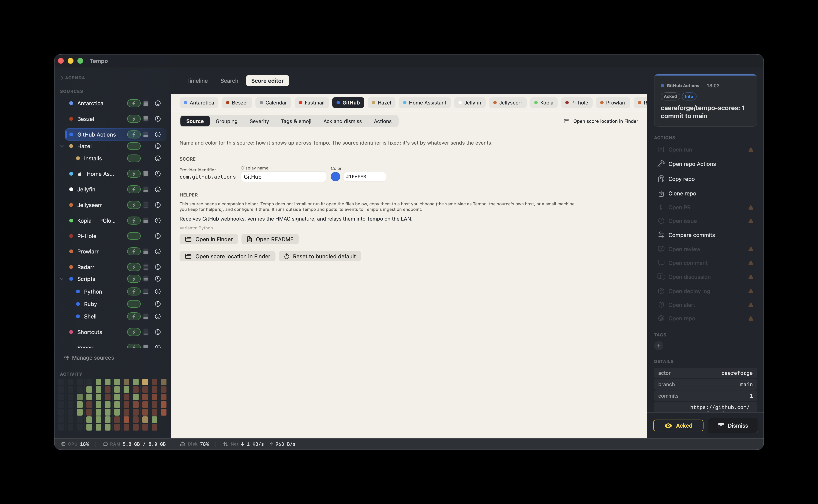Collapse the Scripts source group
The width and height of the screenshot is (818, 504).
(62, 279)
